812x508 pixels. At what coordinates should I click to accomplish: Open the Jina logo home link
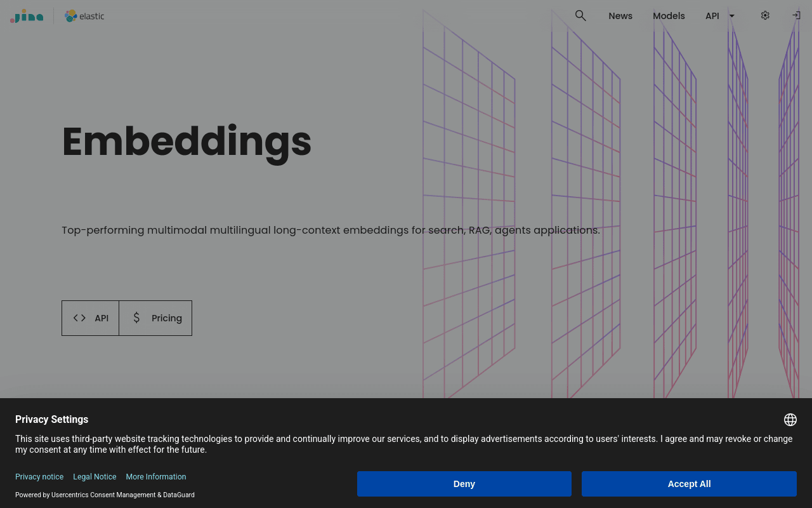click(27, 16)
